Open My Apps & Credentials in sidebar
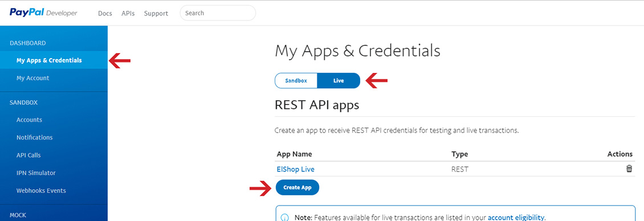 pyautogui.click(x=54, y=60)
